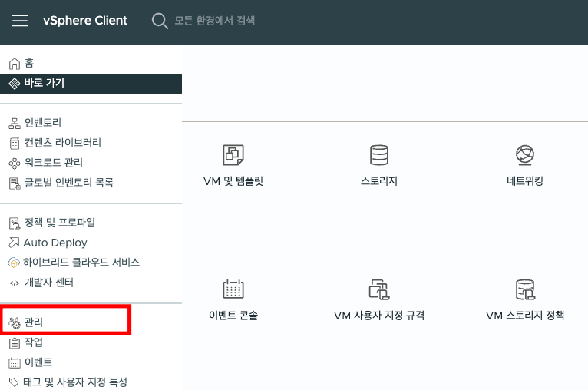588x390 pixels.
Task: Open 관리 administration item
Action: click(33, 322)
